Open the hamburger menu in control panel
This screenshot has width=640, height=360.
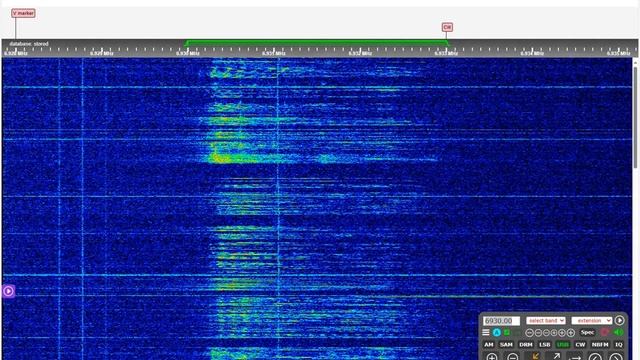(x=486, y=332)
